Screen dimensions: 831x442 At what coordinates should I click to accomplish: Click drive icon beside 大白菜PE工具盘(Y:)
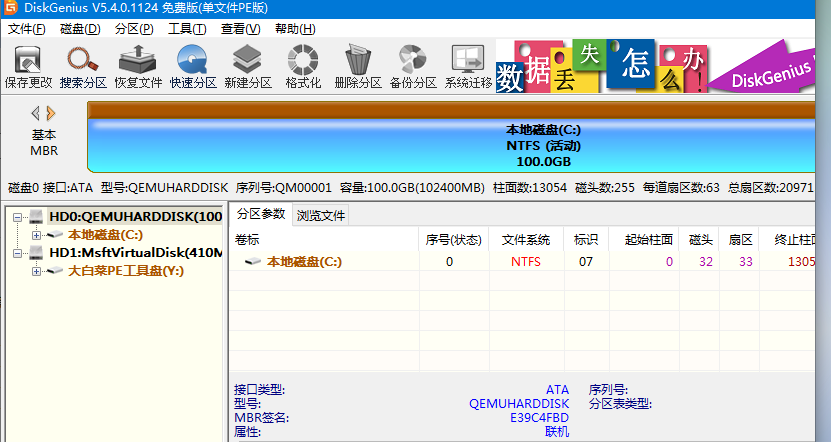[55, 271]
